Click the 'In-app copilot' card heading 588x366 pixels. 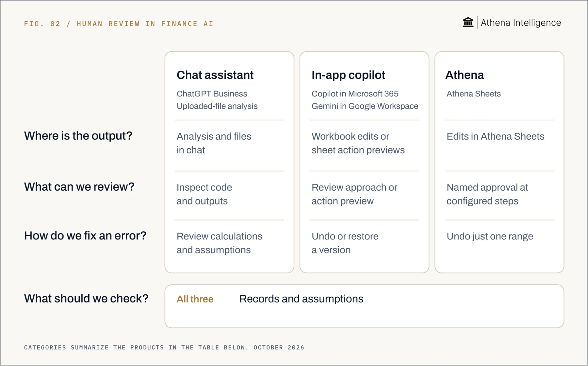point(348,75)
